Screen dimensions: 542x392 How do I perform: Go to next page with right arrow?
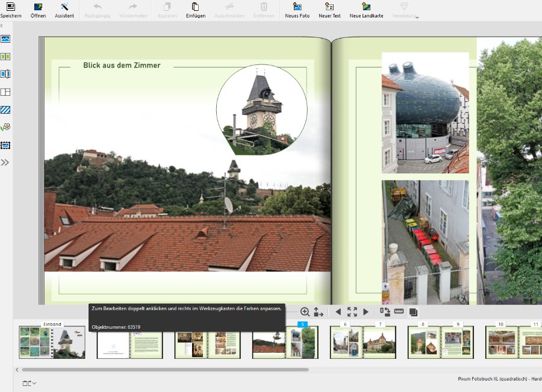(366, 312)
